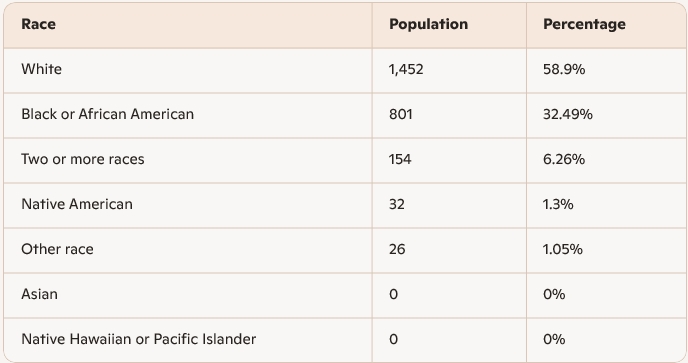Select Black or African American cell
Image resolution: width=688 pixels, height=363 pixels.
pyautogui.click(x=108, y=114)
